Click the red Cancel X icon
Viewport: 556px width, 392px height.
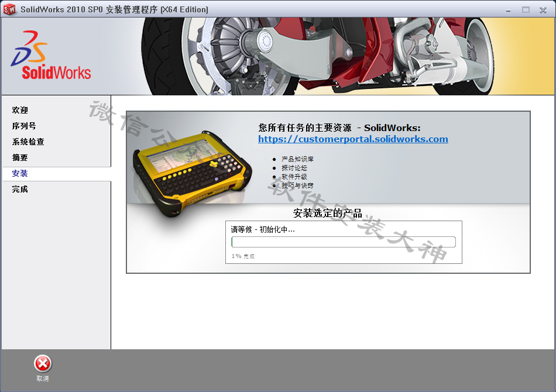tap(43, 364)
